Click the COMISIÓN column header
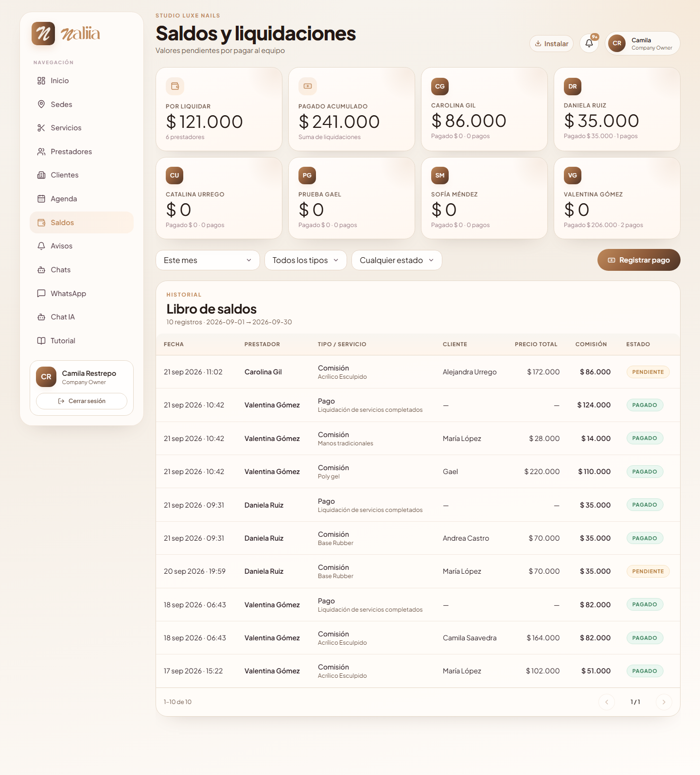Image resolution: width=700 pixels, height=775 pixels. 591,344
